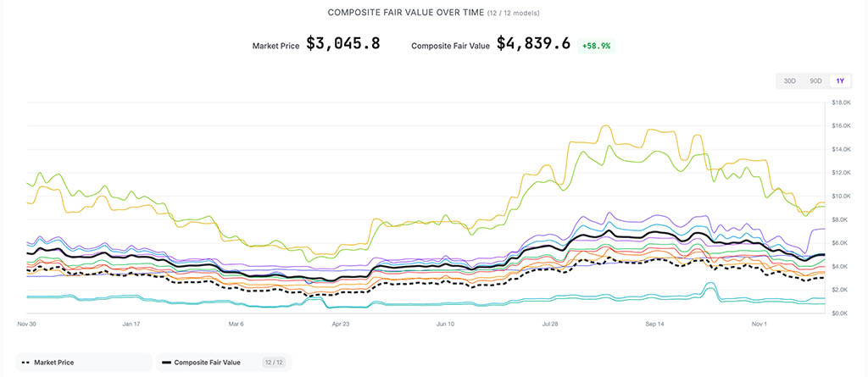This screenshot has width=868, height=377.
Task: Click the Jan 17 date marker
Action: coord(131,324)
